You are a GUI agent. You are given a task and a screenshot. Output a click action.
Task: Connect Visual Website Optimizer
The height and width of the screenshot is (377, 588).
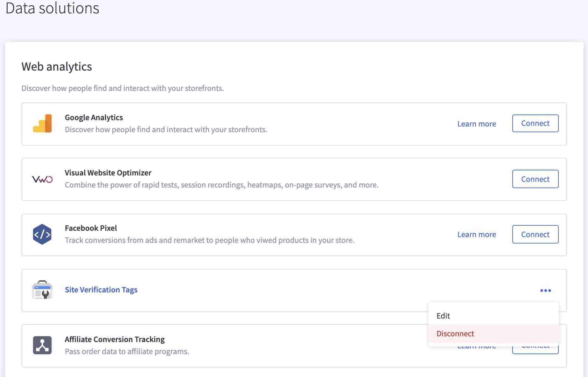pyautogui.click(x=535, y=179)
